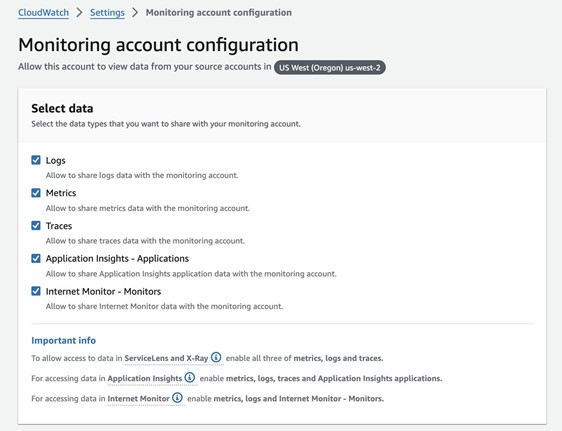The width and height of the screenshot is (562, 431).
Task: Open the Application Insights info icon
Action: (x=190, y=377)
